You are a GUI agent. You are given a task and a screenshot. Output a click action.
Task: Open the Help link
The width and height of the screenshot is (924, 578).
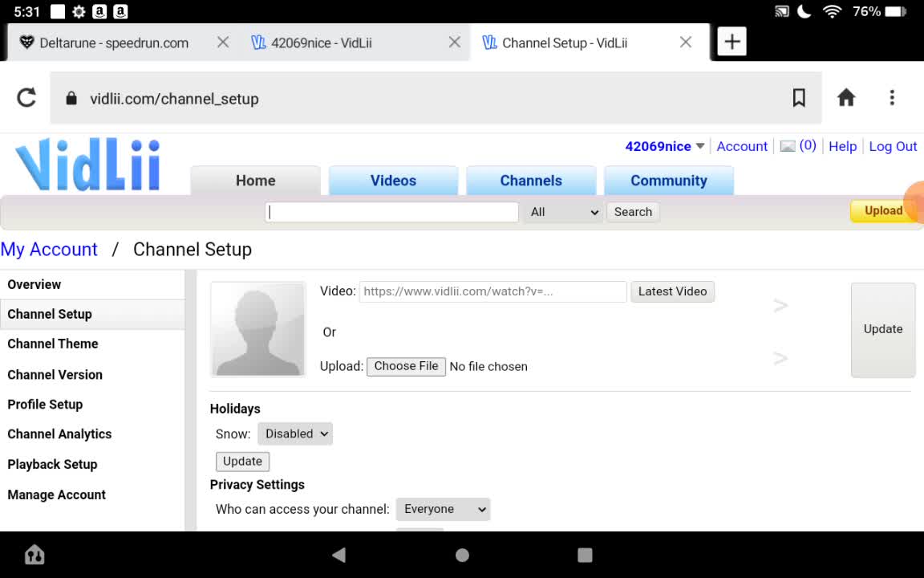pos(843,146)
